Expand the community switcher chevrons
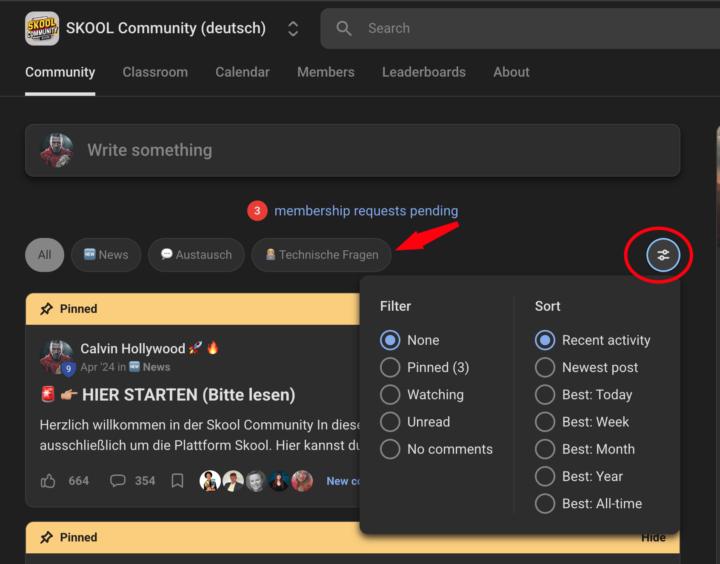The image size is (720, 564). pyautogui.click(x=293, y=29)
